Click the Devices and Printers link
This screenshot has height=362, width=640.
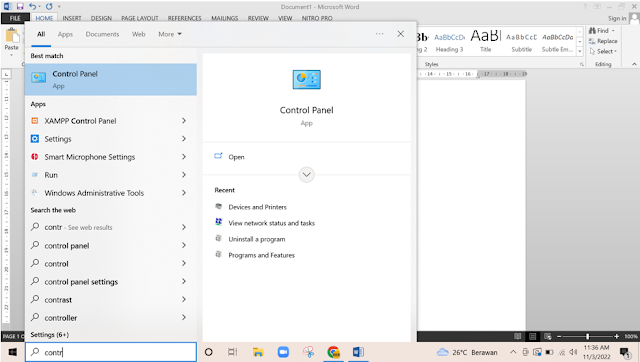[x=258, y=207]
